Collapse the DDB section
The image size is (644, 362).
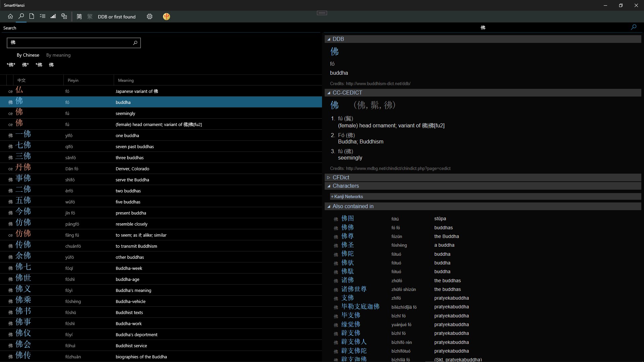pos(329,39)
